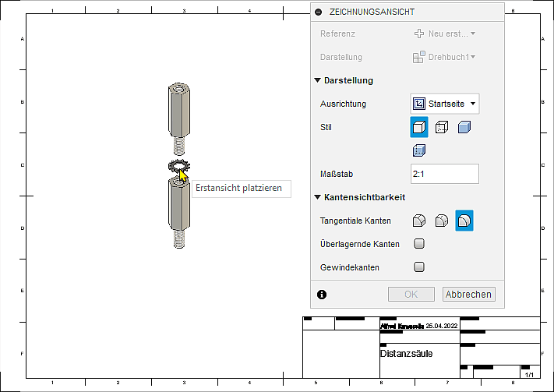Open the Ausrichtung Startseite dropdown
This screenshot has height=392, width=554.
(x=444, y=104)
